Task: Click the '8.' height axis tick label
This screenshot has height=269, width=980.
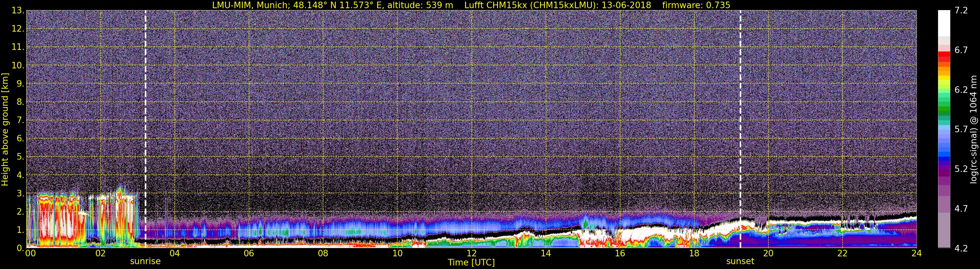Action: click(20, 102)
